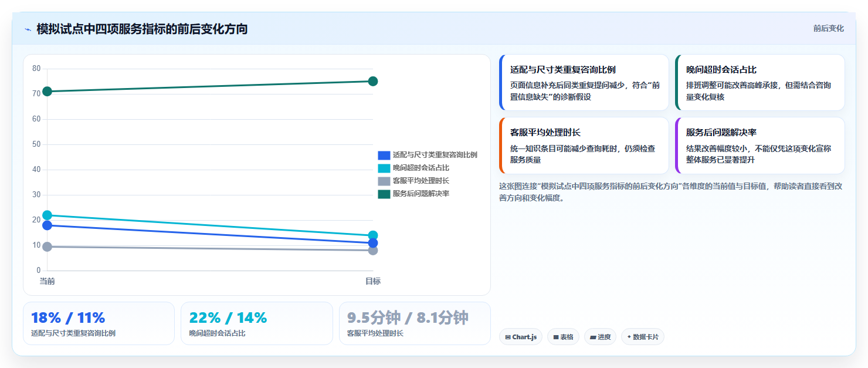Click the 50 y-axis value
The height and width of the screenshot is (368, 868).
click(36, 144)
